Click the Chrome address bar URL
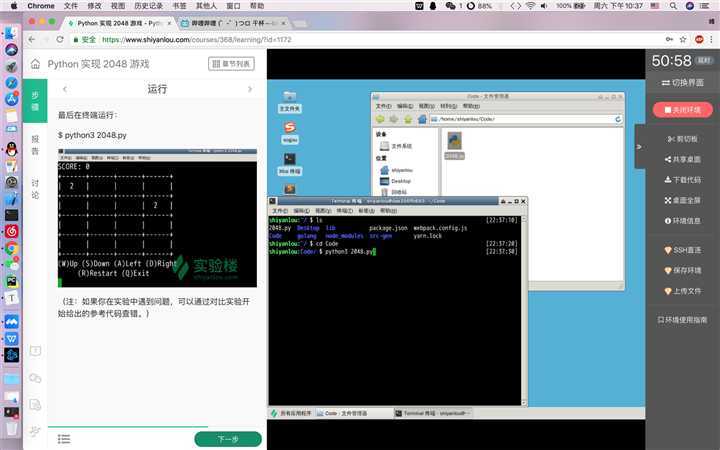Screen dimensions: 720x450 click(197, 39)
